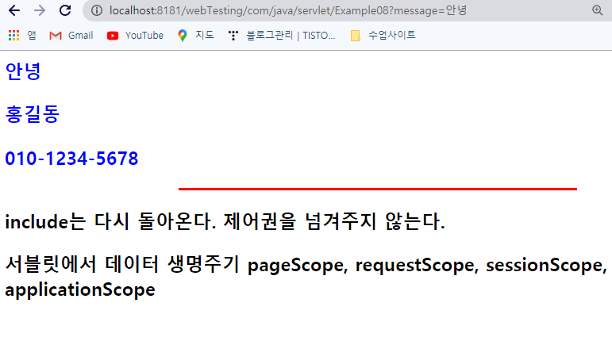This screenshot has height=364, width=612.
Task: Open the Gmail bookmark
Action: tap(71, 36)
